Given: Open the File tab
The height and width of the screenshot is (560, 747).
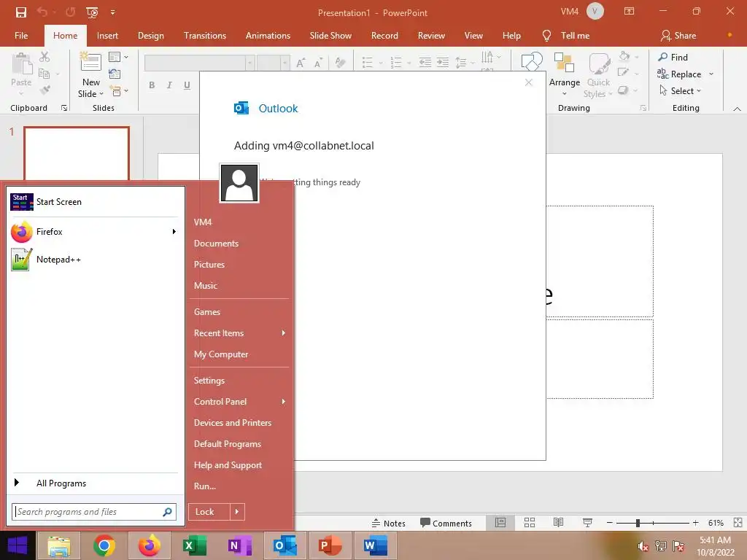Looking at the screenshot, I should pyautogui.click(x=21, y=36).
